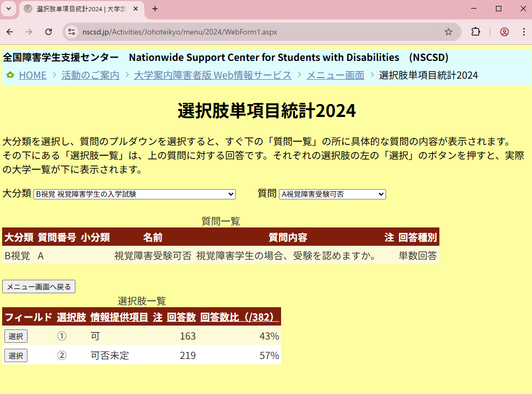
Task: Open a new tab with plus icon
Action: click(x=155, y=9)
